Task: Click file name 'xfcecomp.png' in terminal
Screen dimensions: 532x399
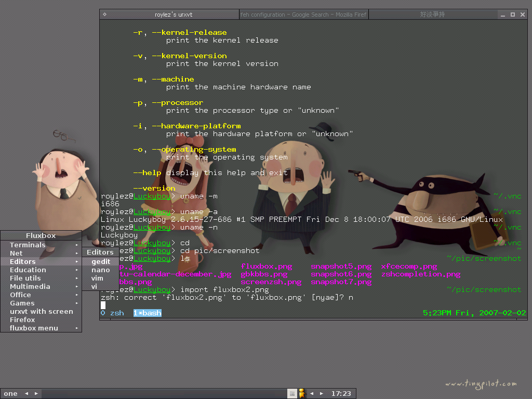Action: [409, 267]
